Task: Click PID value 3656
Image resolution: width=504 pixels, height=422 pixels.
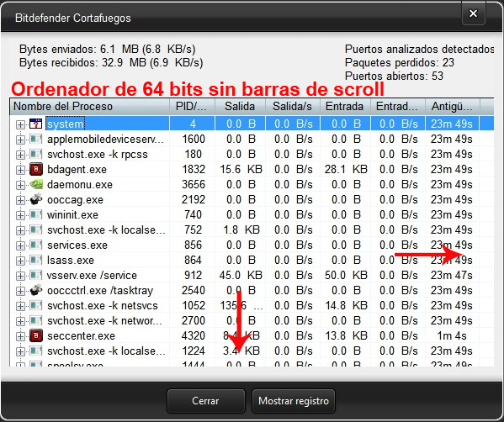Action: pyautogui.click(x=194, y=184)
